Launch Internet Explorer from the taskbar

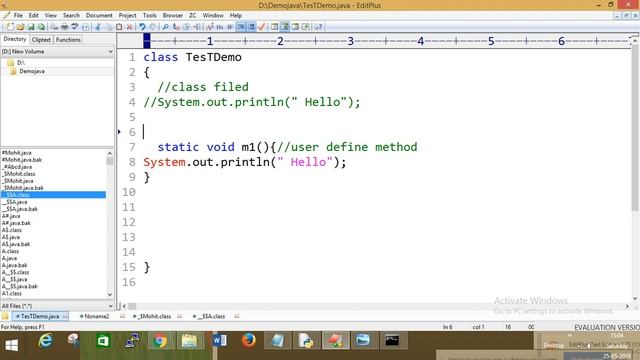pos(45,340)
